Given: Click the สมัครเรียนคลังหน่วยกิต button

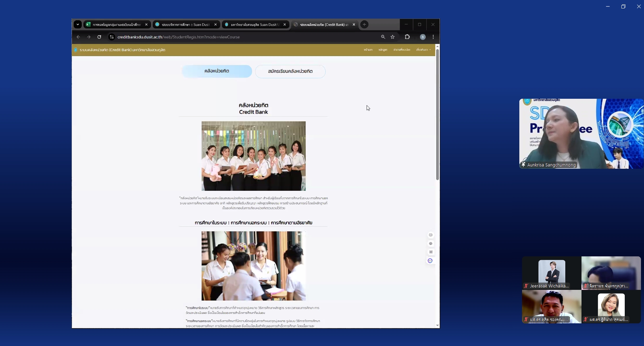Looking at the screenshot, I should point(290,71).
